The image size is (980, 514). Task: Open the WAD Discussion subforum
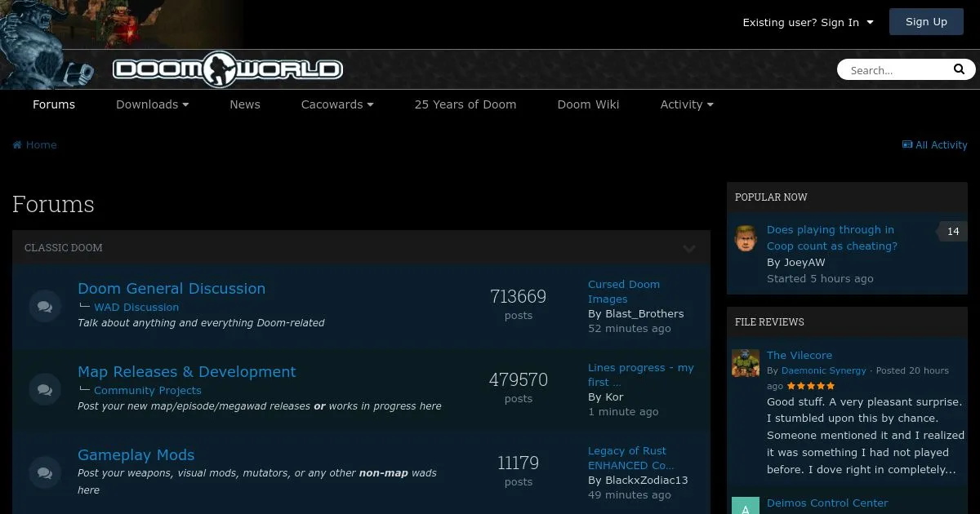click(136, 308)
